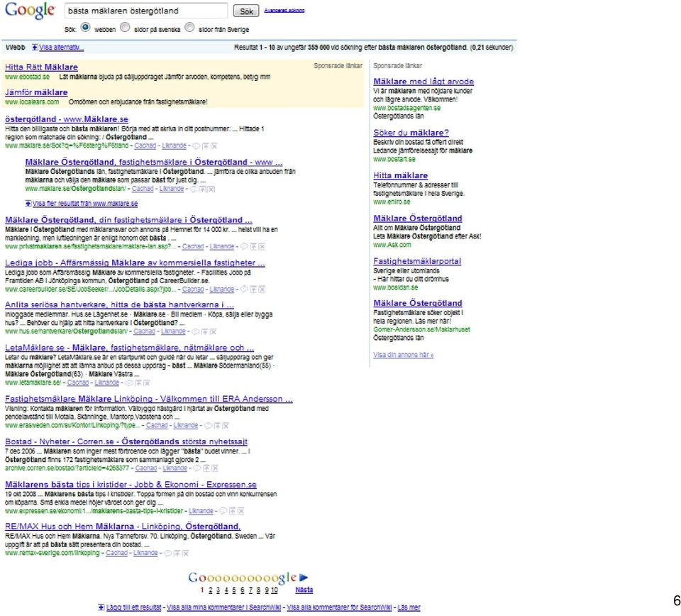This screenshot has height=616, width=681.
Task: Comment on the maklare.se/Ostergotlandslan result
Action: [x=194, y=189]
